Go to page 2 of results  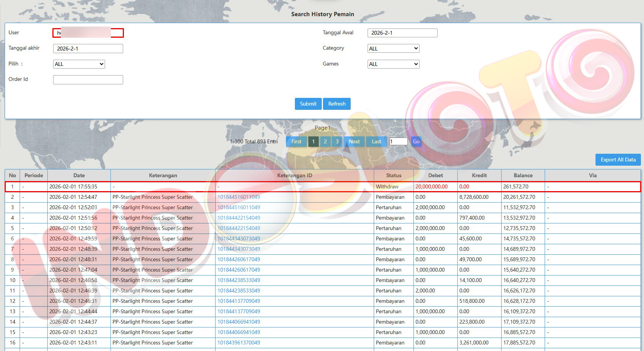(x=325, y=141)
